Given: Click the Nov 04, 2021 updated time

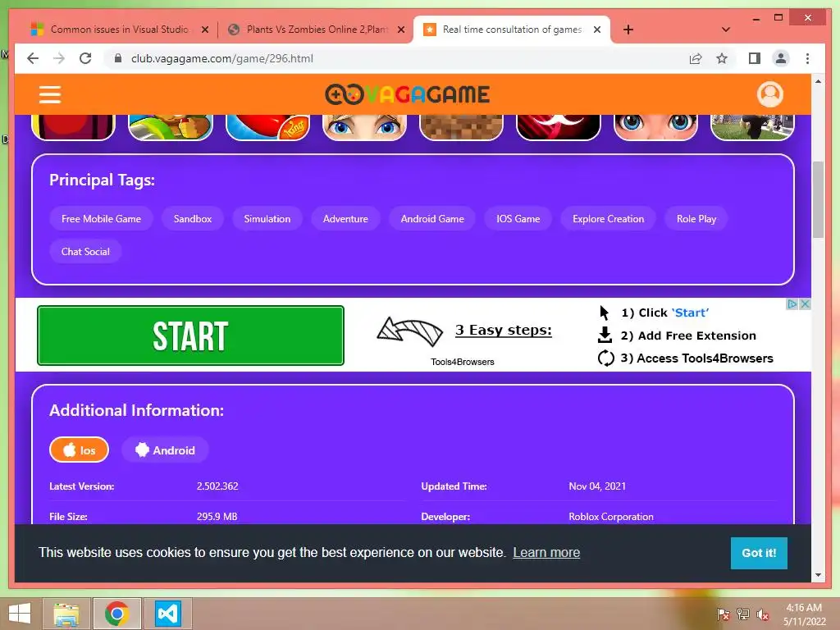Looking at the screenshot, I should pos(597,486).
